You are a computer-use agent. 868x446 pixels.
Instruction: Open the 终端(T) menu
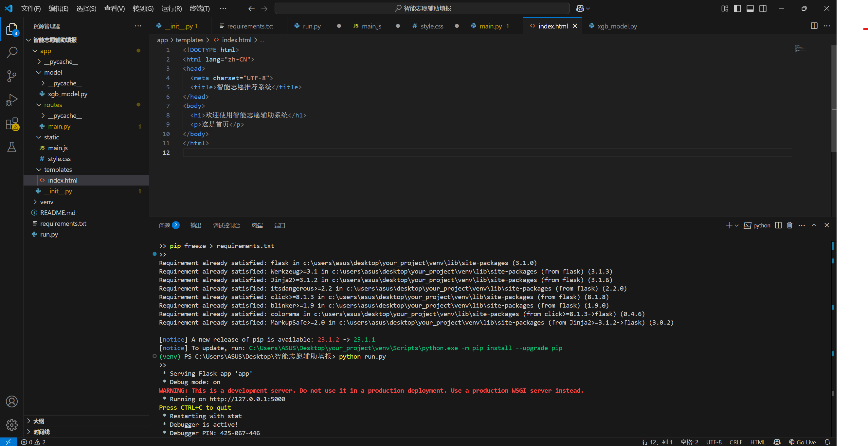tap(199, 9)
